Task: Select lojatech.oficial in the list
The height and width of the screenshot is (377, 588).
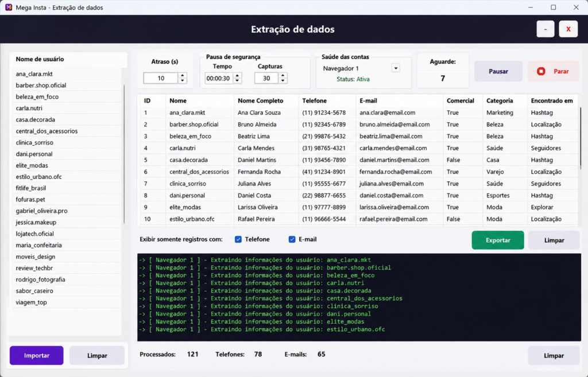Action: (67, 234)
